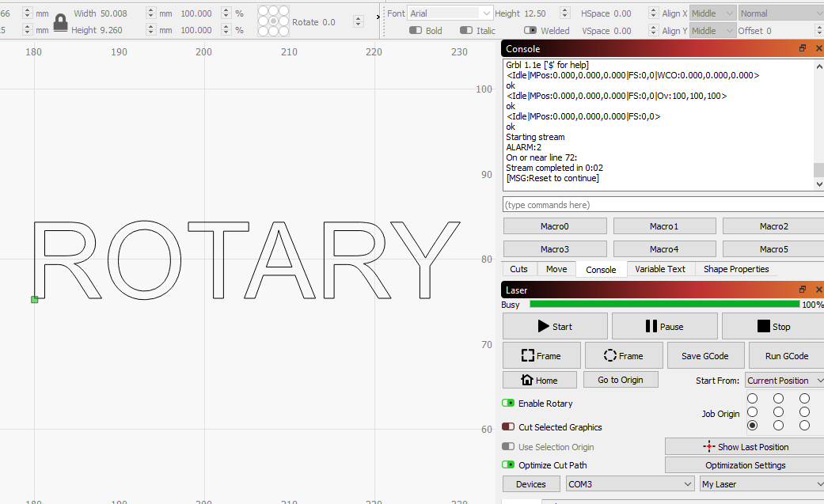Viewport: 824px width, 504px height.
Task: Run Macro4
Action: click(664, 249)
